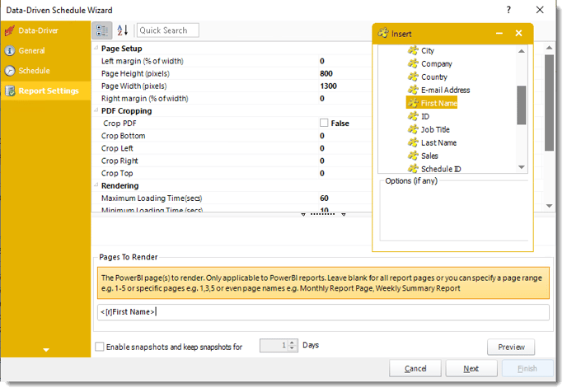Click the puzzle icon beside Sales
Viewport: 567px width, 392px height.
(413, 156)
